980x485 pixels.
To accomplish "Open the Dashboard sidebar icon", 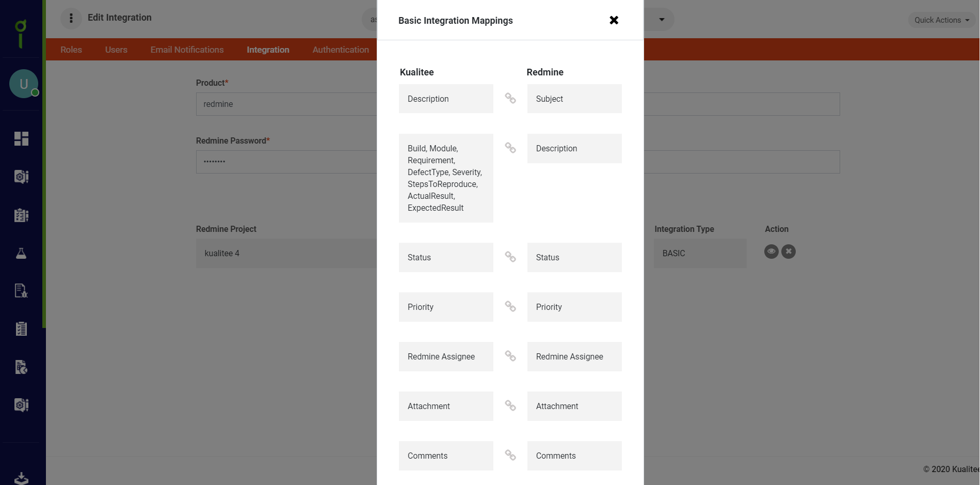I will pos(21,138).
